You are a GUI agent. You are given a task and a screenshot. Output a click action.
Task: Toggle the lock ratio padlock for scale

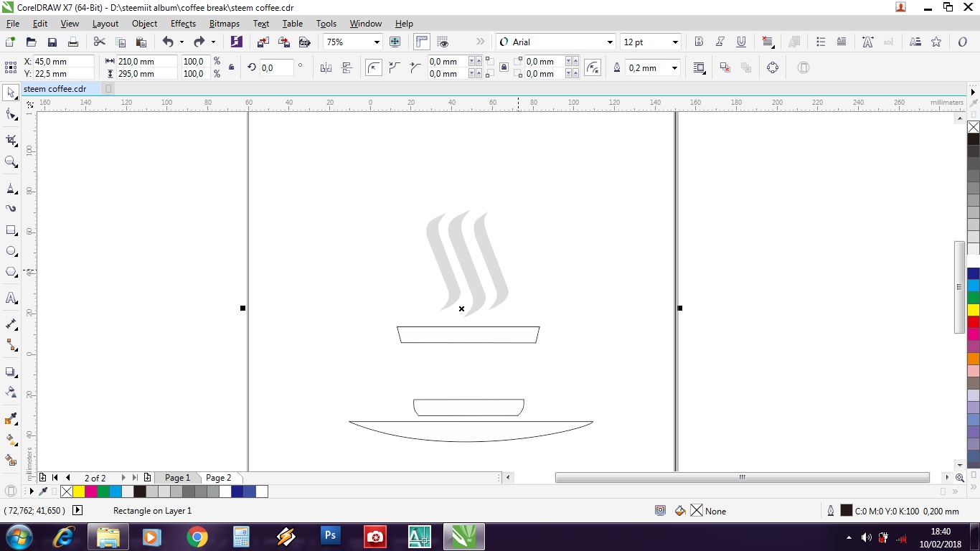click(x=231, y=67)
